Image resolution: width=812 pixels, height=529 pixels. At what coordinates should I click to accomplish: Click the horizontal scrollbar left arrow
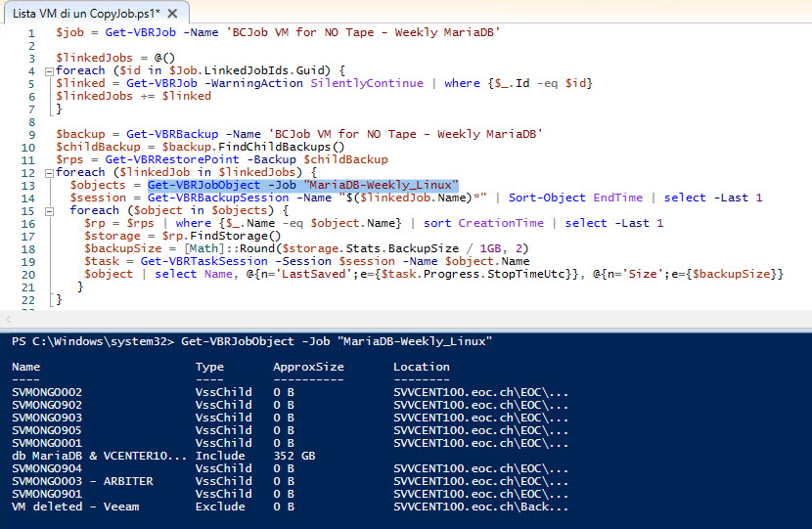click(8, 319)
